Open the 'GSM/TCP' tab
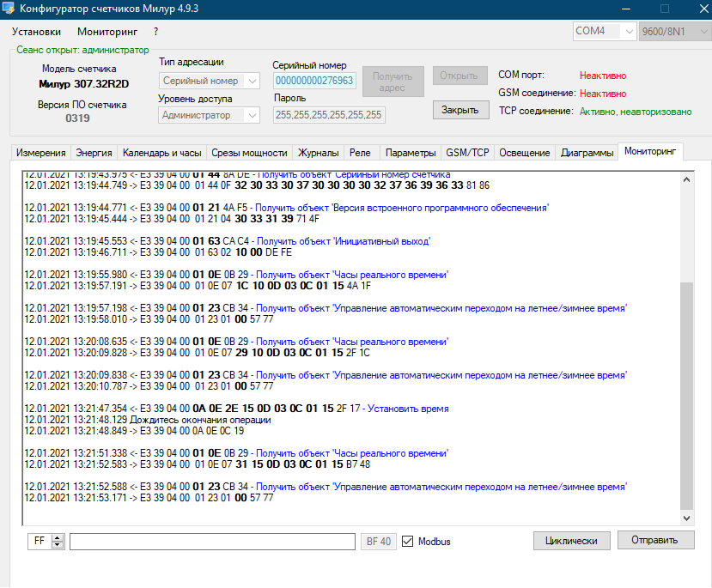Image resolution: width=712 pixels, height=588 pixels. tap(467, 153)
